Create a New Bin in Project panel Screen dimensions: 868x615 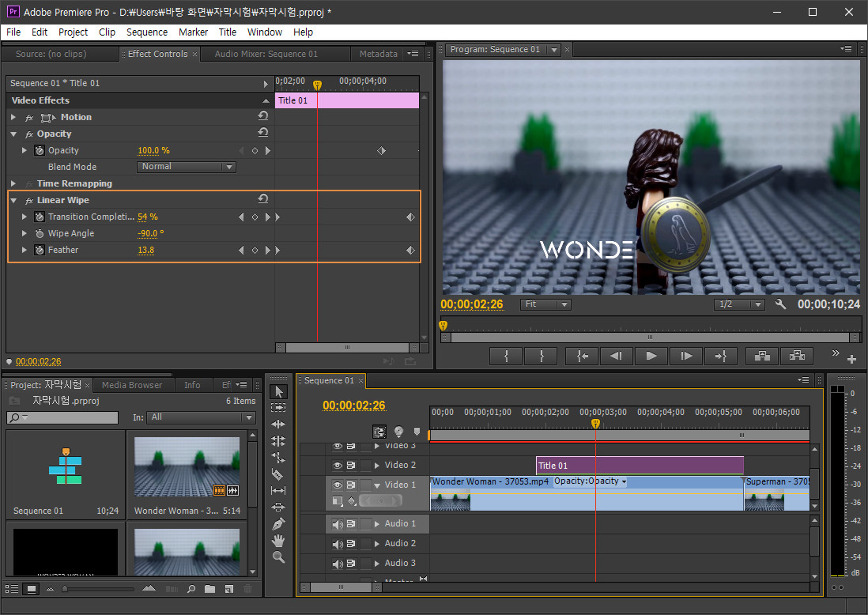point(209,589)
